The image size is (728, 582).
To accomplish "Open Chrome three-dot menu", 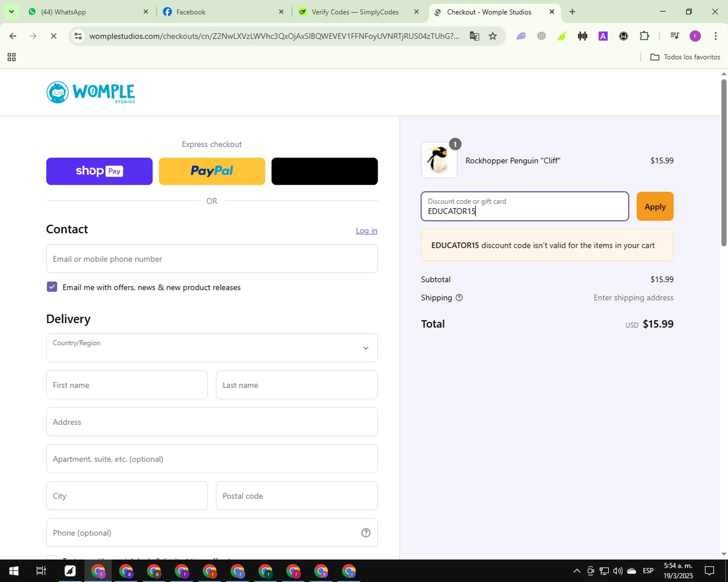I will 715,36.
